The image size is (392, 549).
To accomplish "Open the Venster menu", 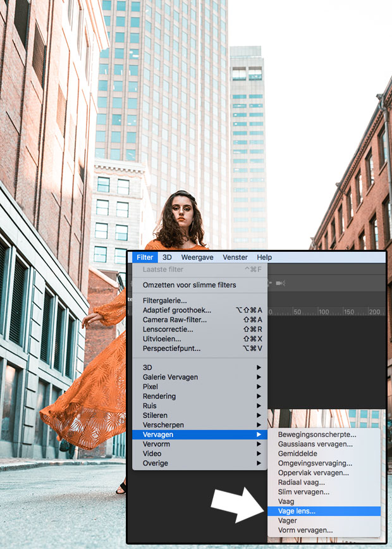I will click(x=235, y=257).
